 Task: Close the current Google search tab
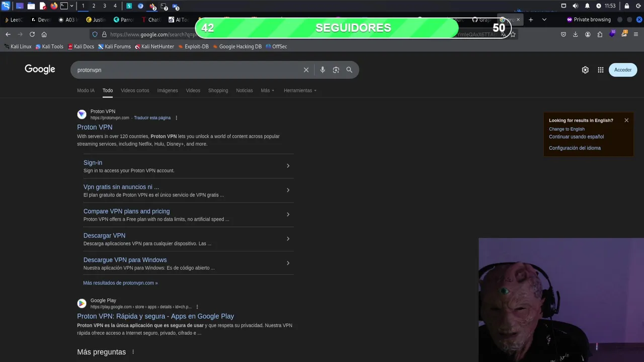[518, 20]
